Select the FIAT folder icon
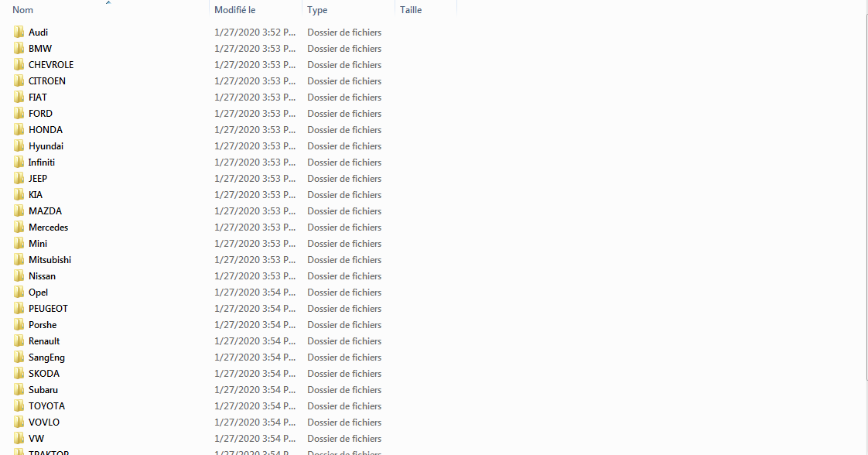868x455 pixels. point(19,97)
